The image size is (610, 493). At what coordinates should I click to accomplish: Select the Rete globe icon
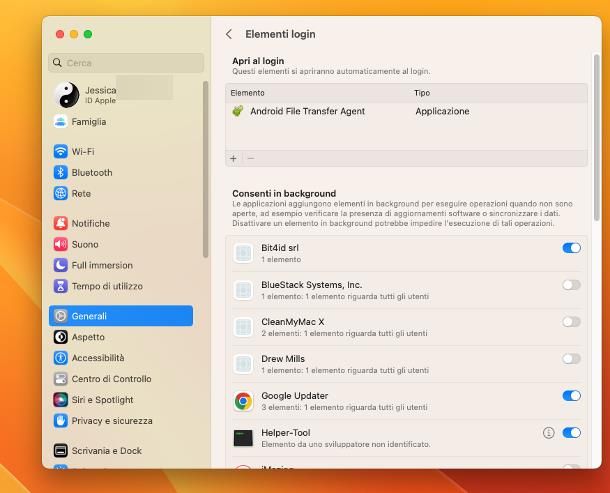point(60,193)
